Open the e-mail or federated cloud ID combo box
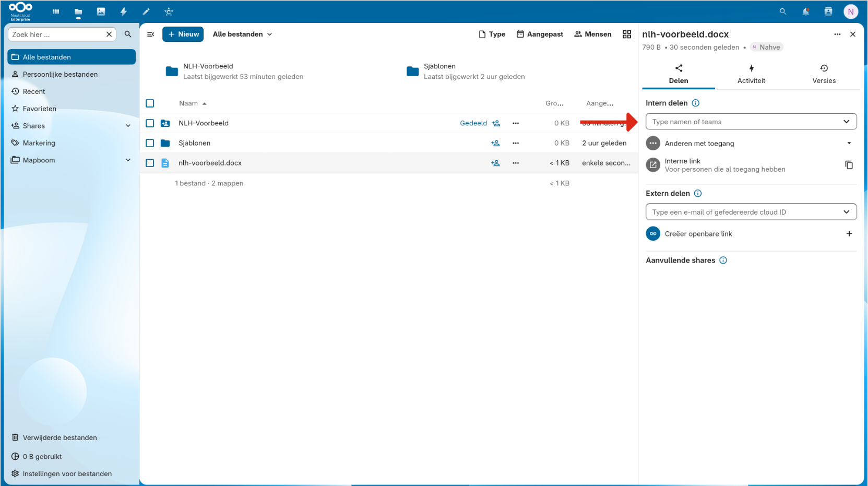The image size is (868, 486). [751, 212]
